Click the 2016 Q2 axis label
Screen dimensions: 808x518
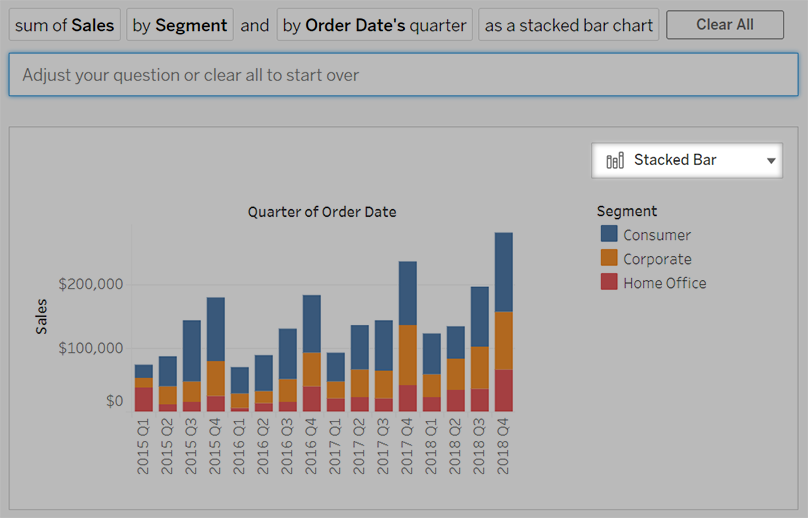pos(263,447)
